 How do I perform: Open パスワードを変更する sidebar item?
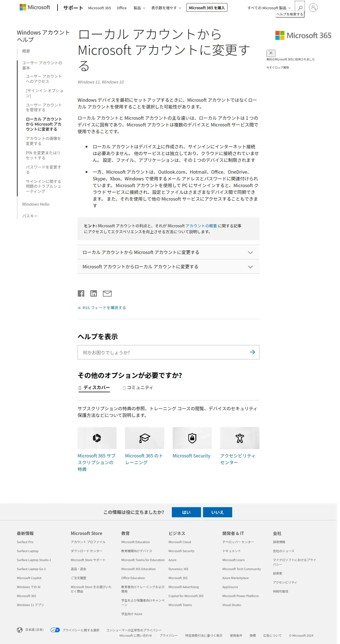[43, 170]
